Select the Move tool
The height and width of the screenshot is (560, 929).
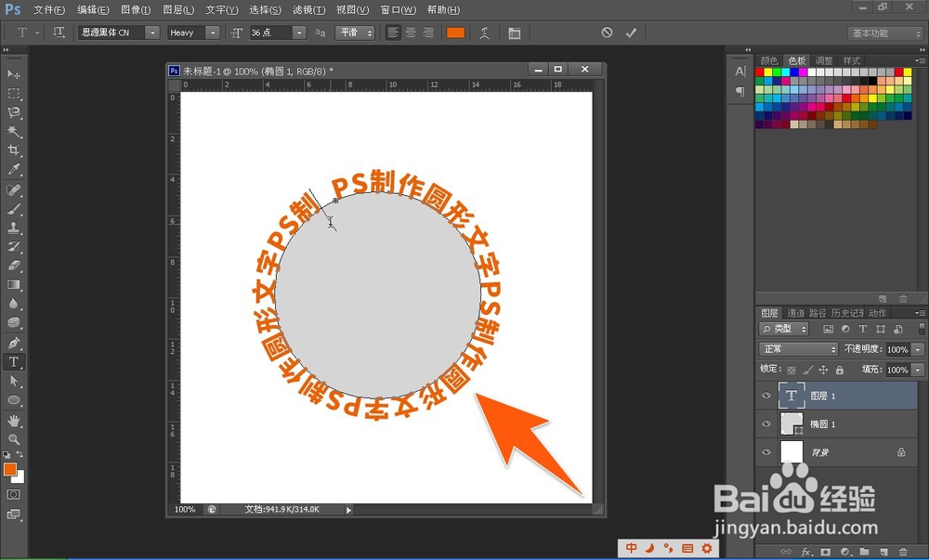(13, 74)
